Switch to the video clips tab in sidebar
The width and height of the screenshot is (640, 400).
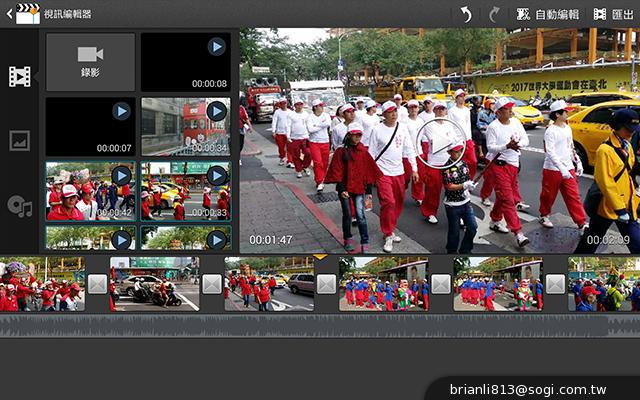point(19,77)
